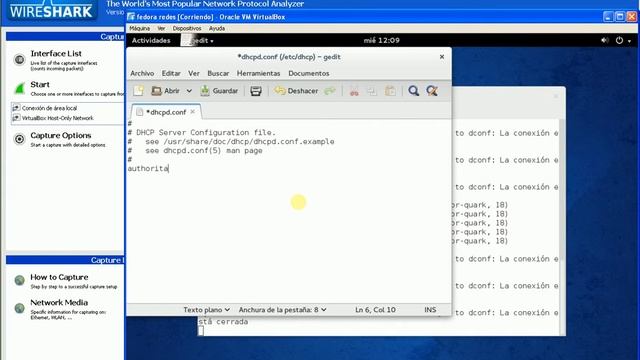Expand the Abrir recent files arrow

pyautogui.click(x=189, y=91)
